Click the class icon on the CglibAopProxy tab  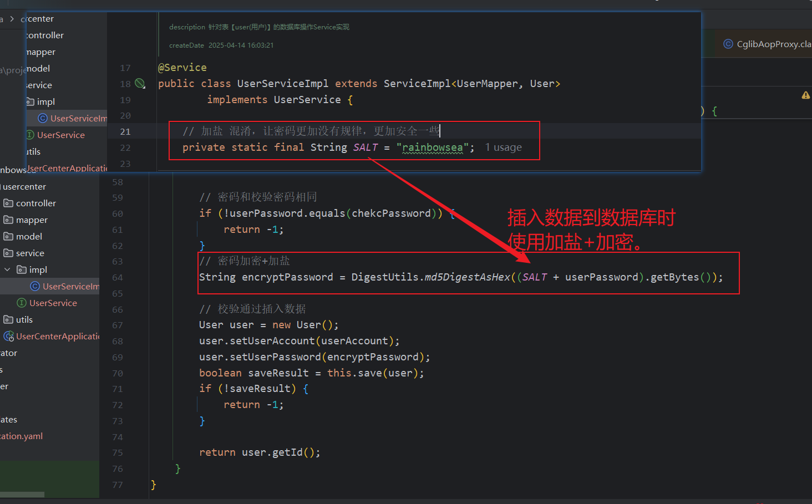tap(728, 44)
